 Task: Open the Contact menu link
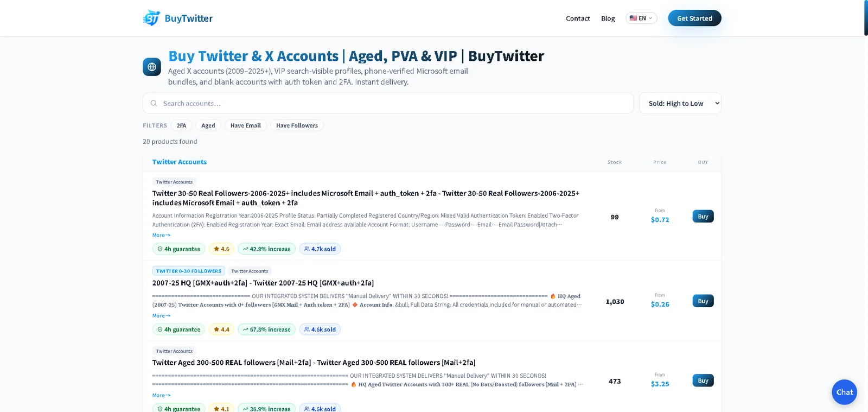tap(578, 18)
